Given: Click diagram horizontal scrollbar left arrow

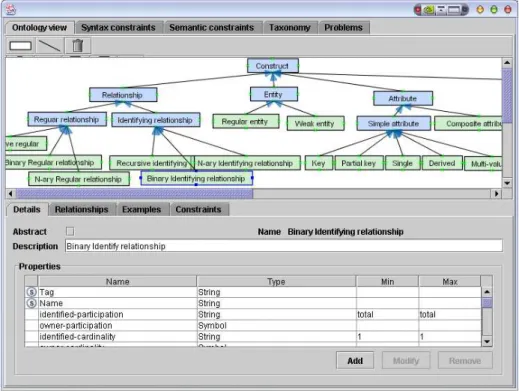Looking at the screenshot, I should click(x=11, y=193).
